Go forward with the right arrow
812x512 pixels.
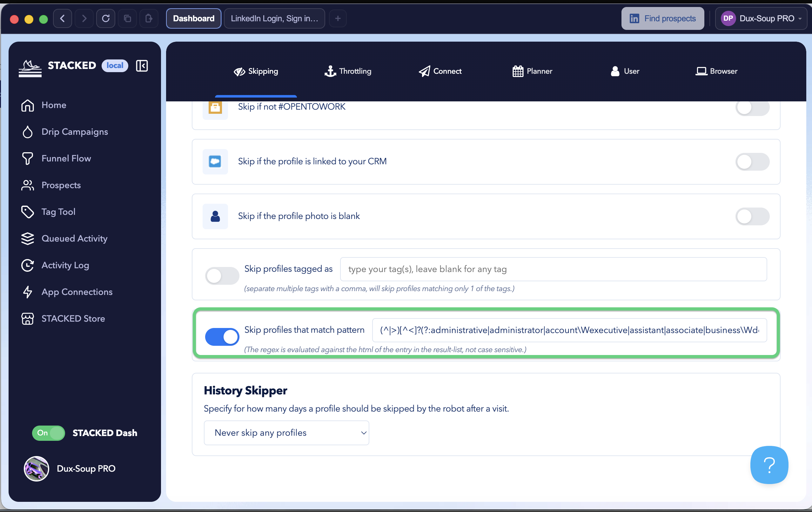(84, 18)
